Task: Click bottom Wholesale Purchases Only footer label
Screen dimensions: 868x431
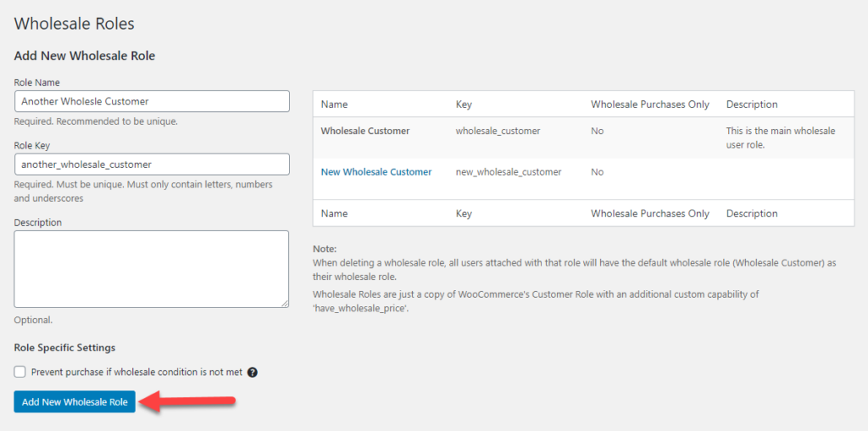Action: click(650, 213)
